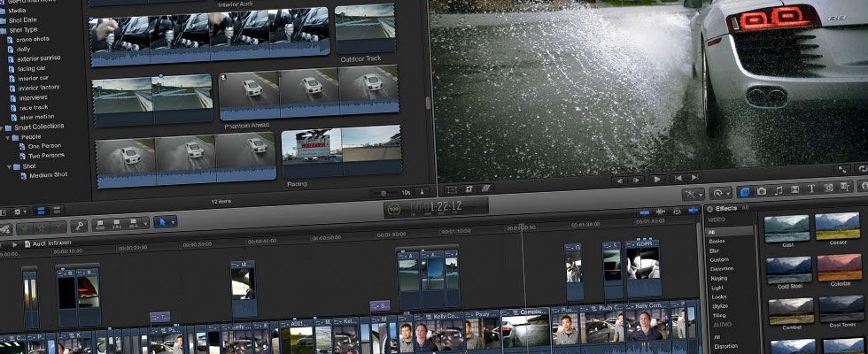The image size is (868, 354).
Task: Select the Racing clip in browser
Action: click(x=341, y=151)
